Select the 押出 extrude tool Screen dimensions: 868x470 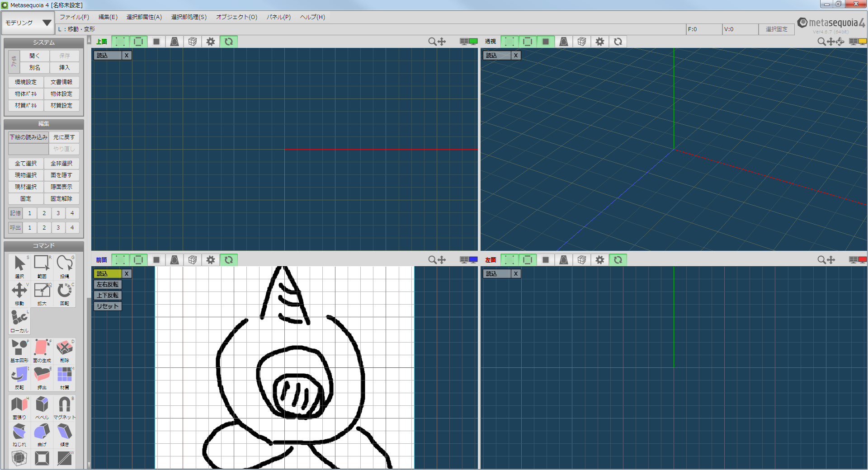tap(42, 378)
